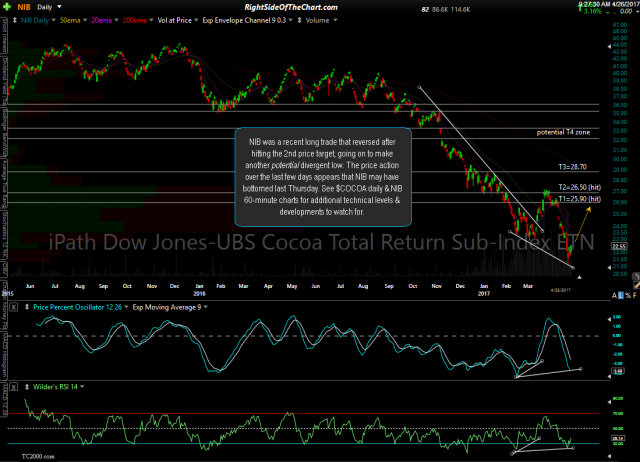
Task: Click the T1=25.90 (hit) target label
Action: (580, 199)
